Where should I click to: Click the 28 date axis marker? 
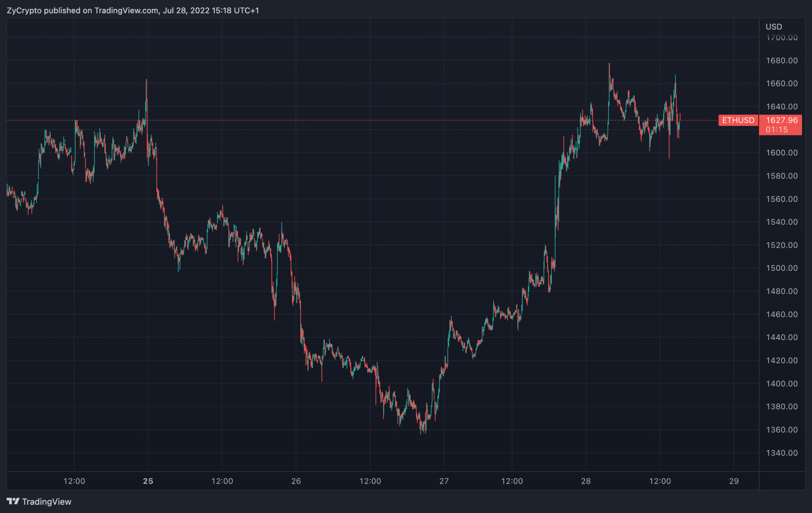(586, 481)
